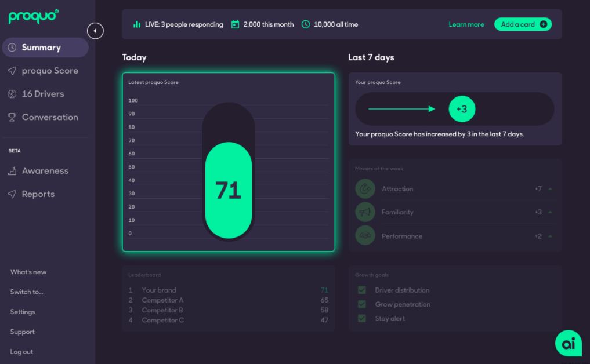Click the Last 7 days heading

[371, 57]
